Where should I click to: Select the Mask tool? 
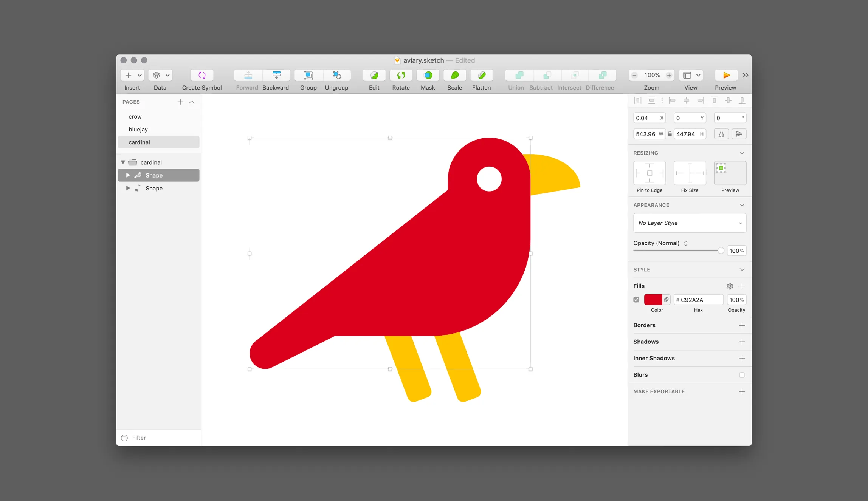point(428,75)
